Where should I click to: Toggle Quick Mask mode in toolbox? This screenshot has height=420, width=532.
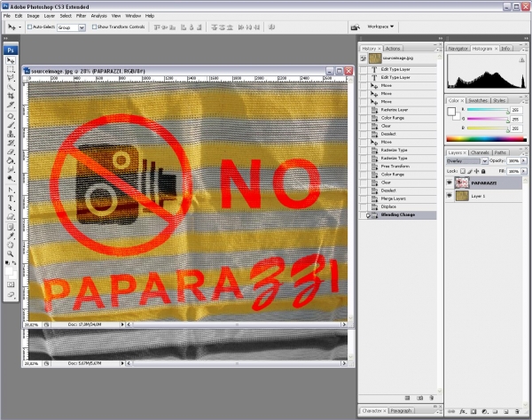coord(11,284)
